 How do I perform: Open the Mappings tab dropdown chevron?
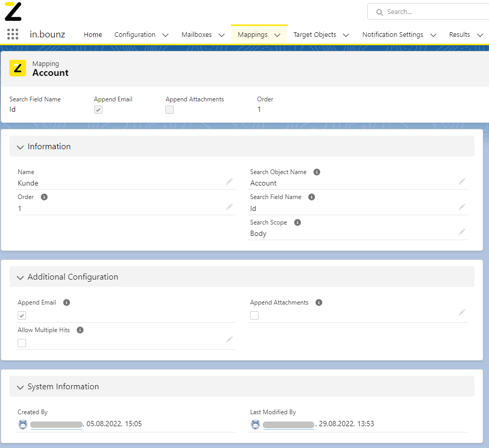point(277,35)
